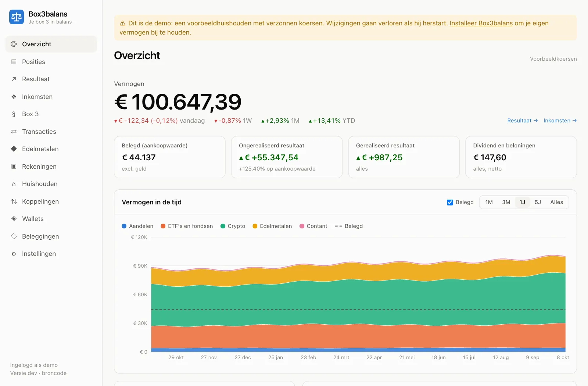Click the Instellingen gear icon
588x386 pixels.
coord(14,254)
